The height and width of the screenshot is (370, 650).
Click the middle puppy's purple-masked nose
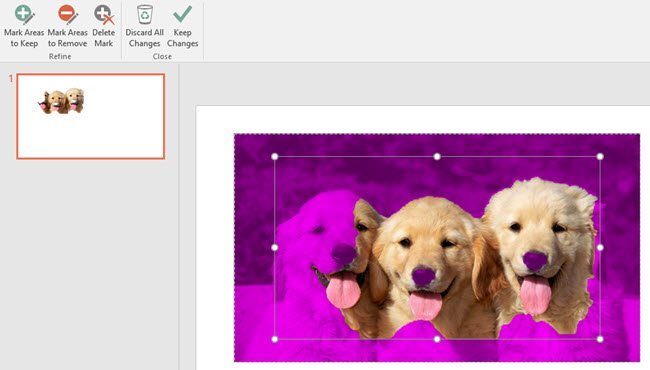(424, 276)
